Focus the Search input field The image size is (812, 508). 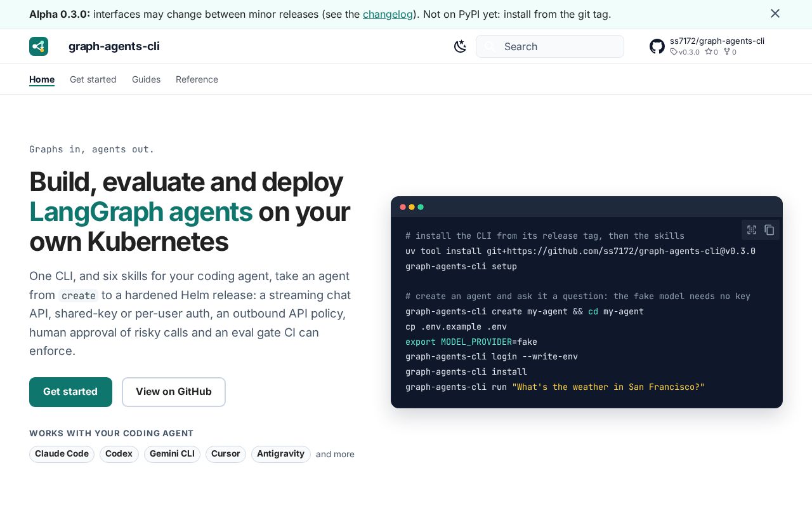[x=550, y=46]
